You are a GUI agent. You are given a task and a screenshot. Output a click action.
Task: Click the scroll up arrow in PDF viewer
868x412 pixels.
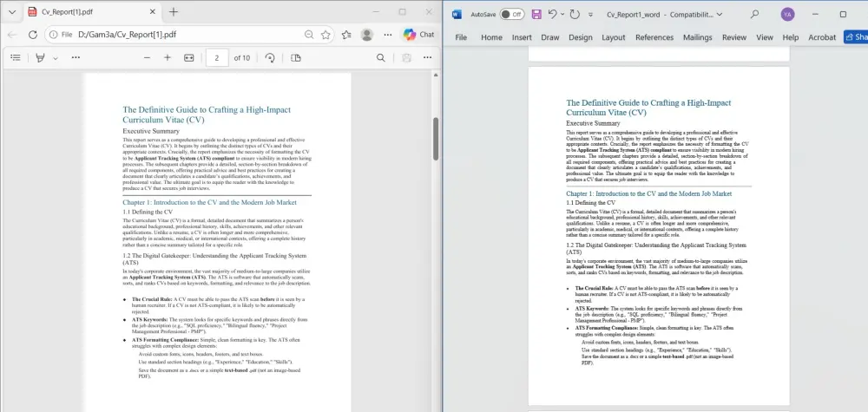436,75
